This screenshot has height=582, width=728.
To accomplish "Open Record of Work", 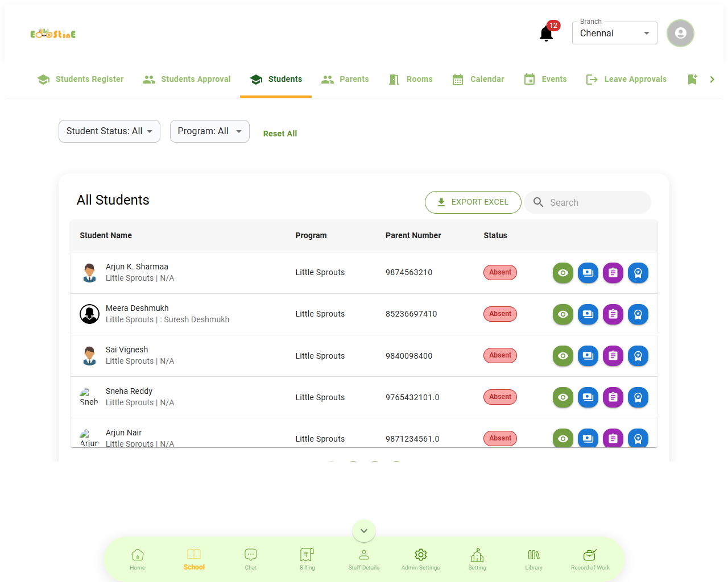I will coord(590,559).
